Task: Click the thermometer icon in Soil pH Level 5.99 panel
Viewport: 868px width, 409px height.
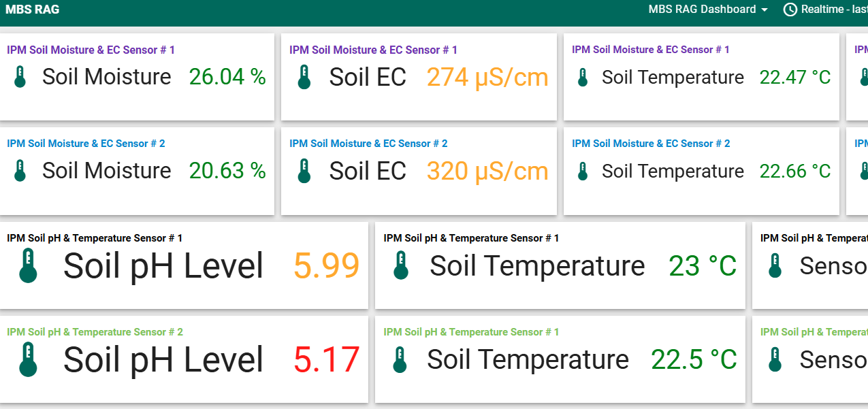Action: point(28,265)
